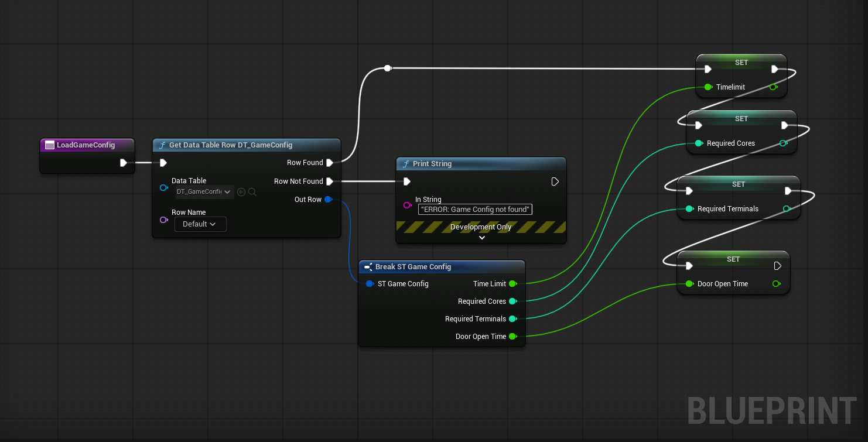868x442 pixels.
Task: Click Required Terminals SET output value pin
Action: (787, 209)
